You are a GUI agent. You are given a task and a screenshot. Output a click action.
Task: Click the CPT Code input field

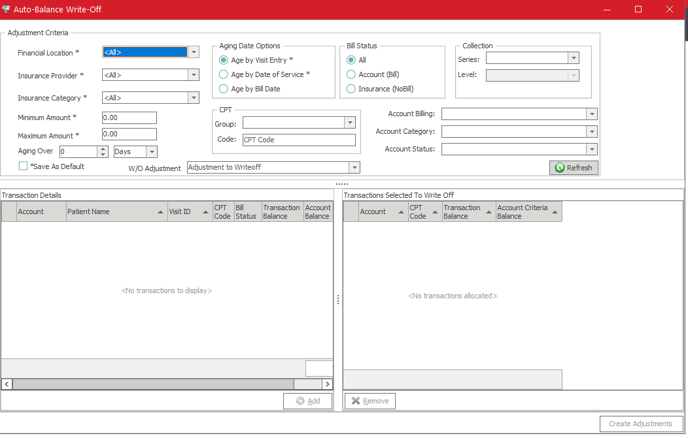(x=298, y=140)
